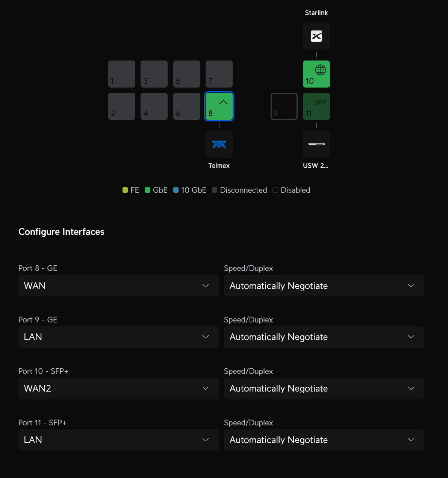Choose port 5 in the port grid
The height and width of the screenshot is (478, 448).
[187, 74]
